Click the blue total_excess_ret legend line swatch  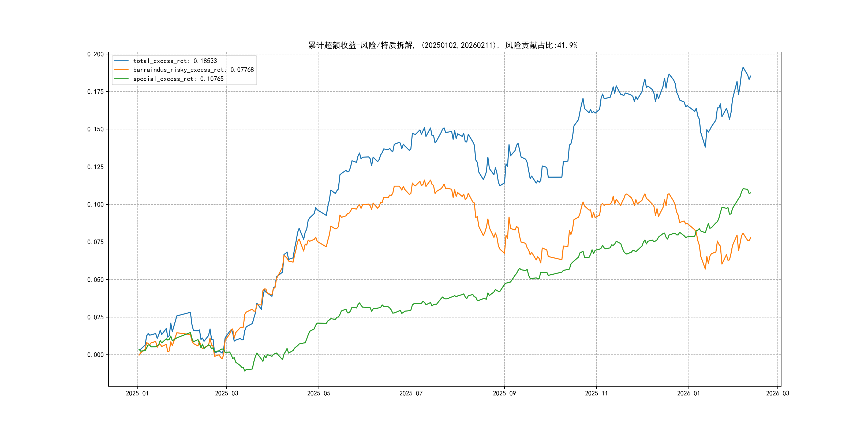[x=121, y=61]
